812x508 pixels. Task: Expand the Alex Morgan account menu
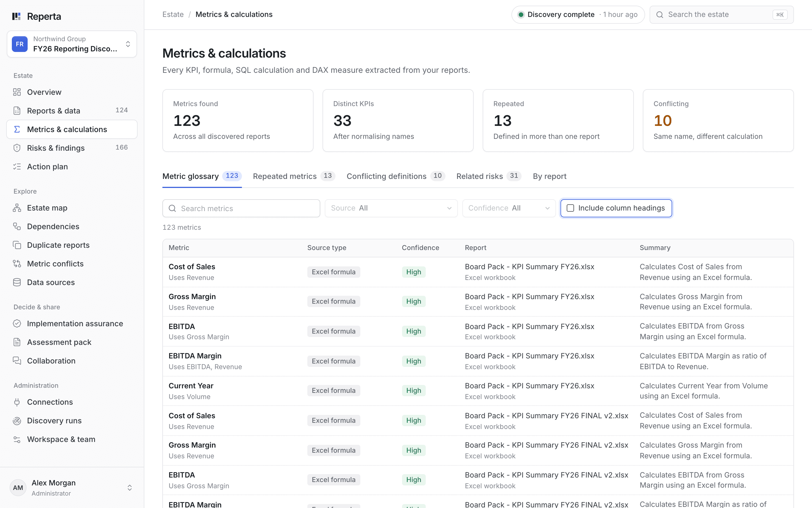pyautogui.click(x=72, y=487)
